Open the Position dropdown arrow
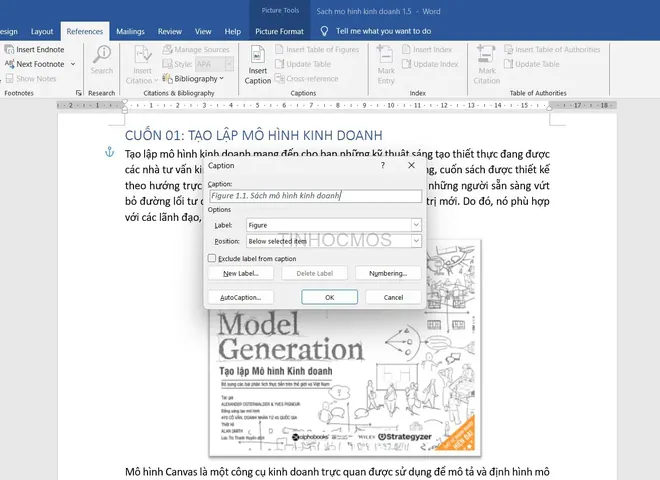The height and width of the screenshot is (480, 660). (416, 241)
